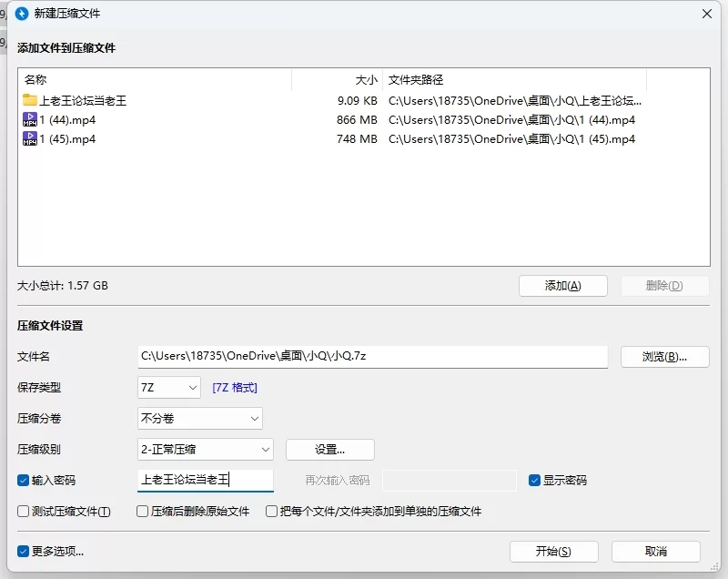The width and height of the screenshot is (728, 579).
Task: Open the 压缩分卷 不分卷 dropdown
Action: pyautogui.click(x=200, y=419)
